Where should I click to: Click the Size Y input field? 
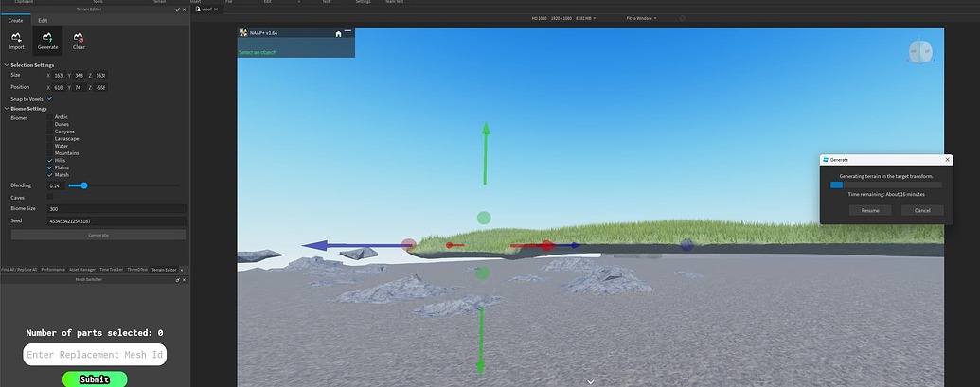click(80, 75)
